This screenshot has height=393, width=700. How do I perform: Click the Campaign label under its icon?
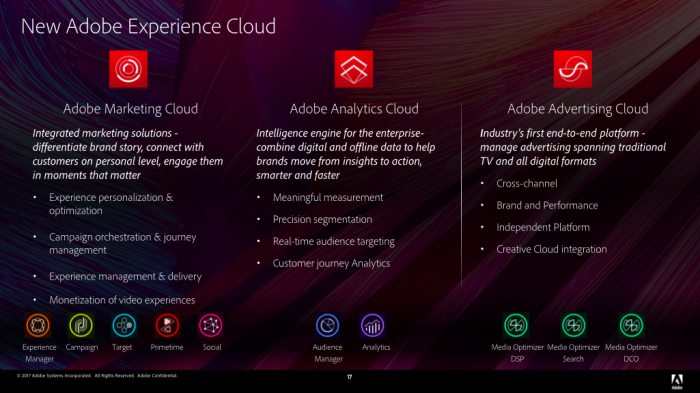(x=82, y=347)
